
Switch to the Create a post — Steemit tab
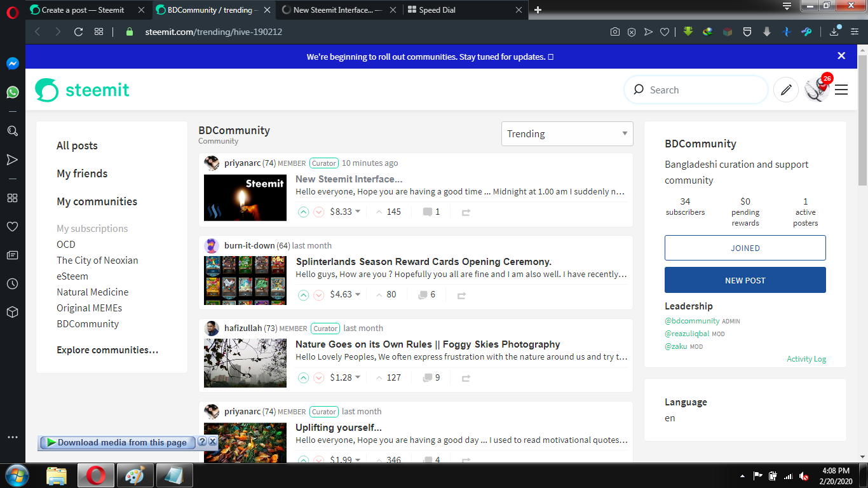click(88, 10)
